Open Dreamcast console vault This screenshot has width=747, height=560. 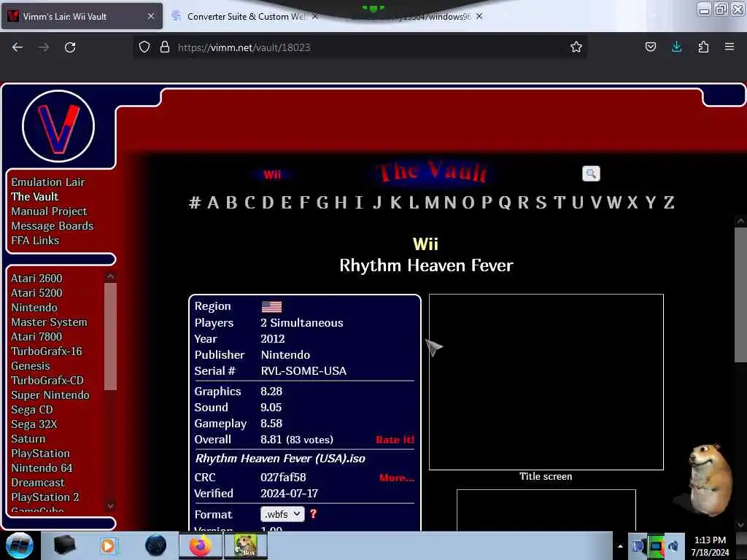(x=38, y=483)
